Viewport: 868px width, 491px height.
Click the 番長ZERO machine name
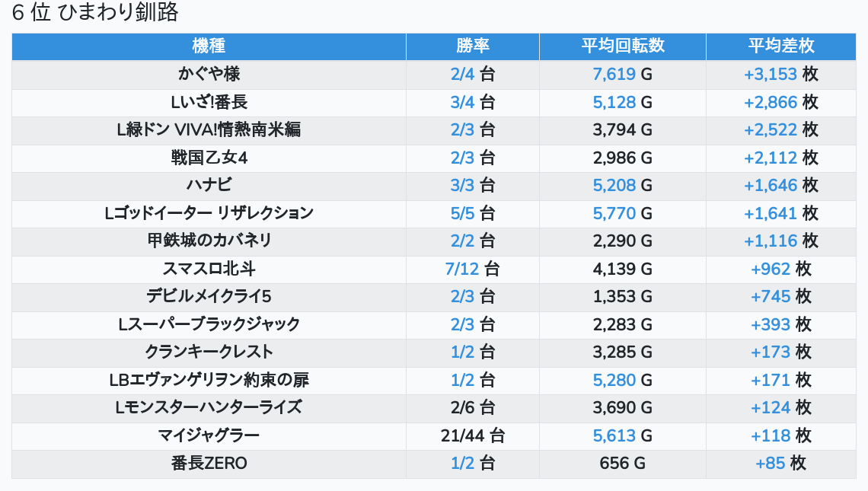point(209,463)
